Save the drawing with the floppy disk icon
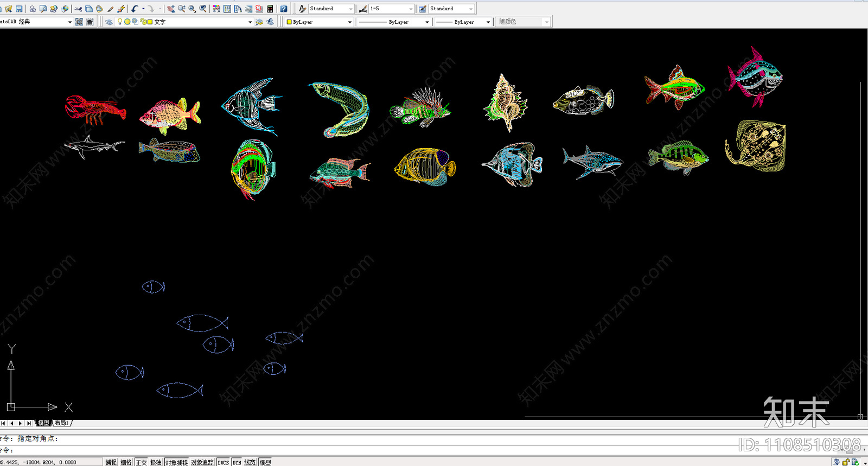Viewport: 868px width, 466px height. pyautogui.click(x=19, y=9)
